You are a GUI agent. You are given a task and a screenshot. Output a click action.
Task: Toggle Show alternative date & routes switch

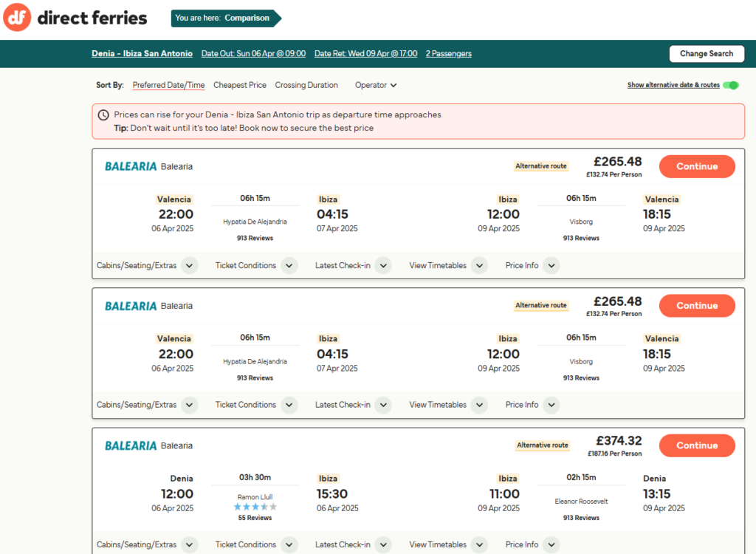point(731,85)
